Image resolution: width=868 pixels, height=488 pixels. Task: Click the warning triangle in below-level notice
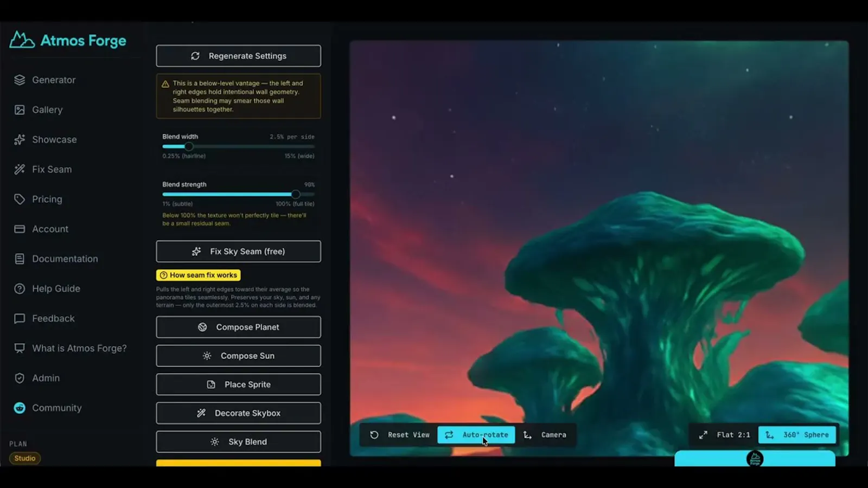coord(165,84)
